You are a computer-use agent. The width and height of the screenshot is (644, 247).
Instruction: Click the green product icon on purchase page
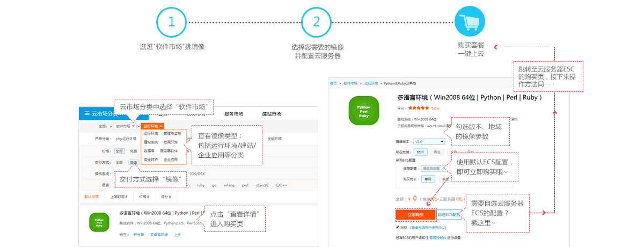364,111
